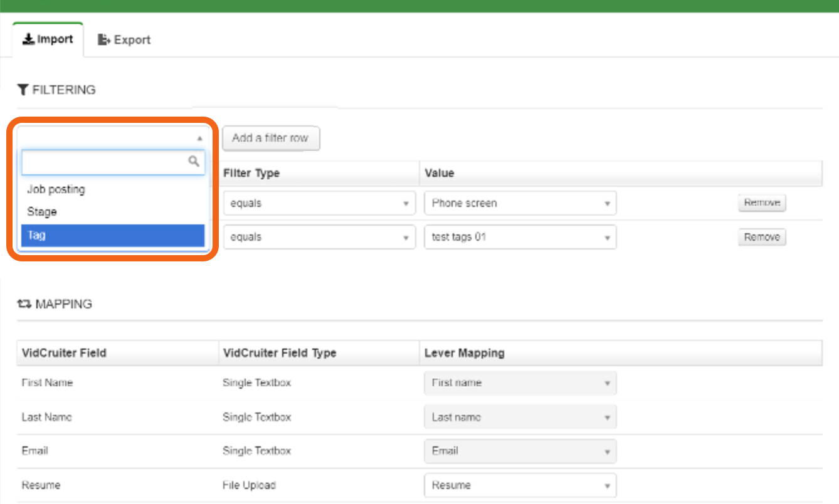Click the FILTERING funnel icon
Image resolution: width=839 pixels, height=504 pixels.
[x=23, y=90]
